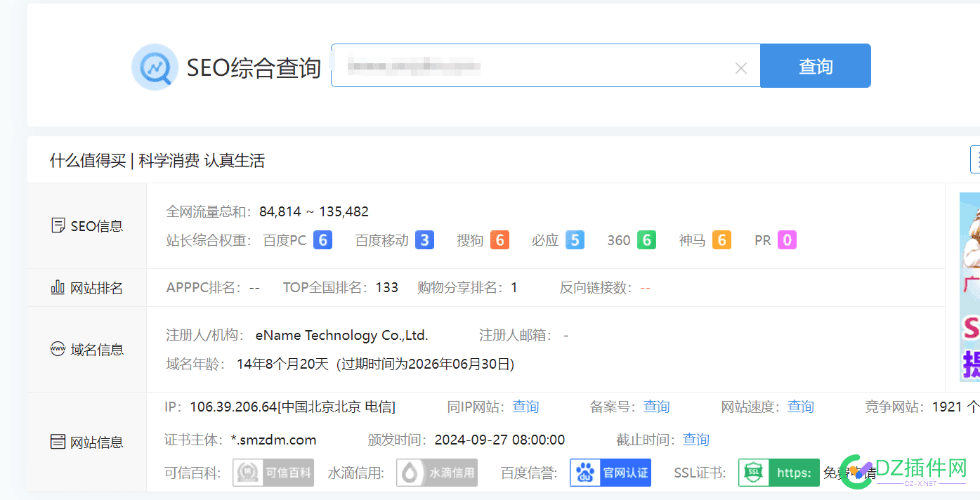The image size is (980, 500).
Task: Click 购物分享排名 value 1
Action: coord(514,287)
